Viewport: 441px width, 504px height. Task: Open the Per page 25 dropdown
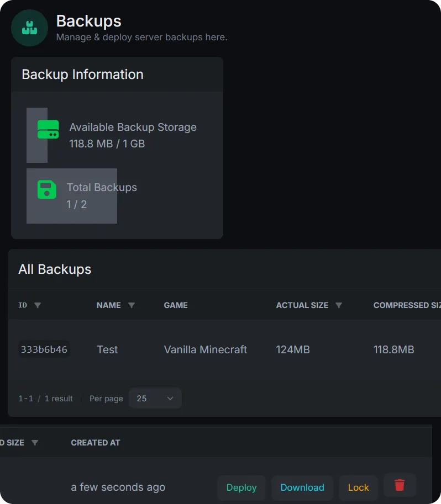click(x=155, y=398)
